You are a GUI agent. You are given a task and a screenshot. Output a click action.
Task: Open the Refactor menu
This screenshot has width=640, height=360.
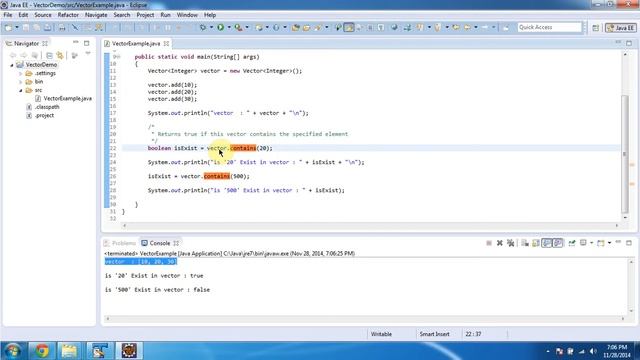(68, 15)
